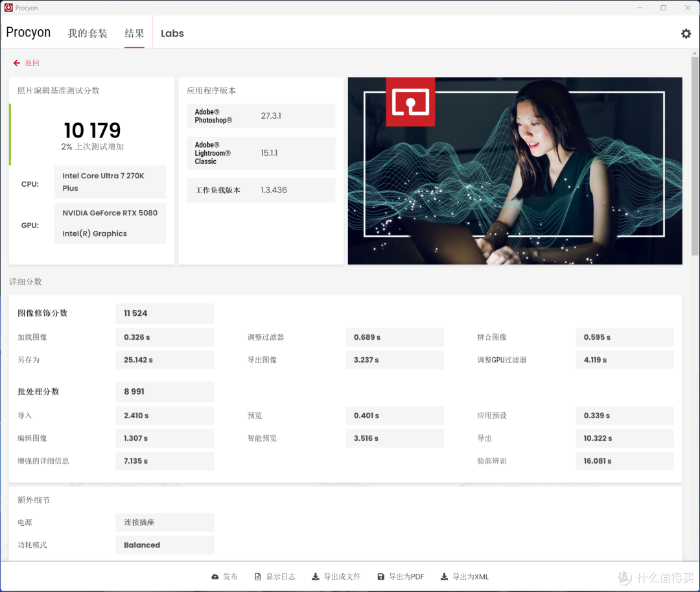Click 导出图像 value 3.237 s

tap(395, 360)
